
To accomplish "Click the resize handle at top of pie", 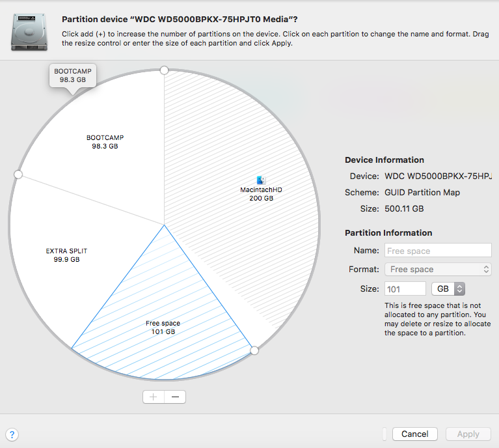I will (164, 70).
